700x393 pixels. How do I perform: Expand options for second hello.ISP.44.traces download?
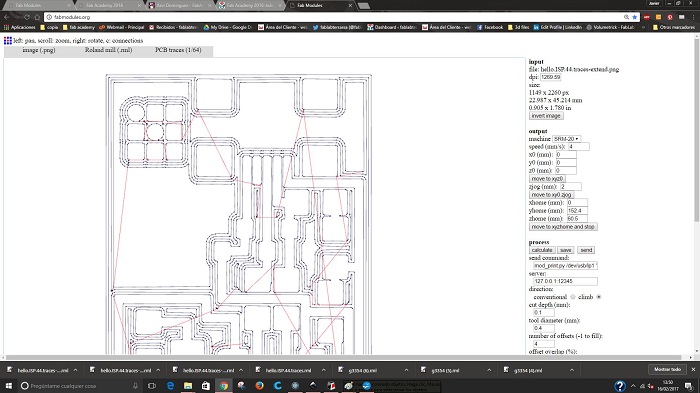point(158,370)
